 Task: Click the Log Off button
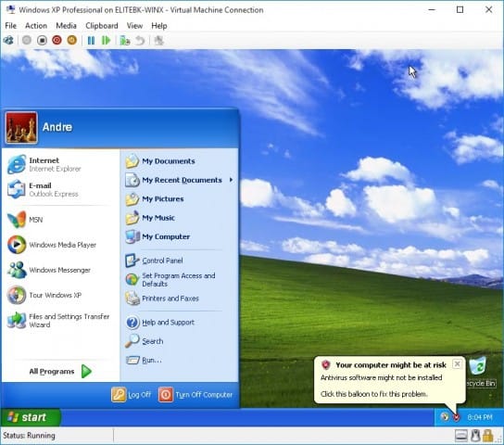click(132, 395)
